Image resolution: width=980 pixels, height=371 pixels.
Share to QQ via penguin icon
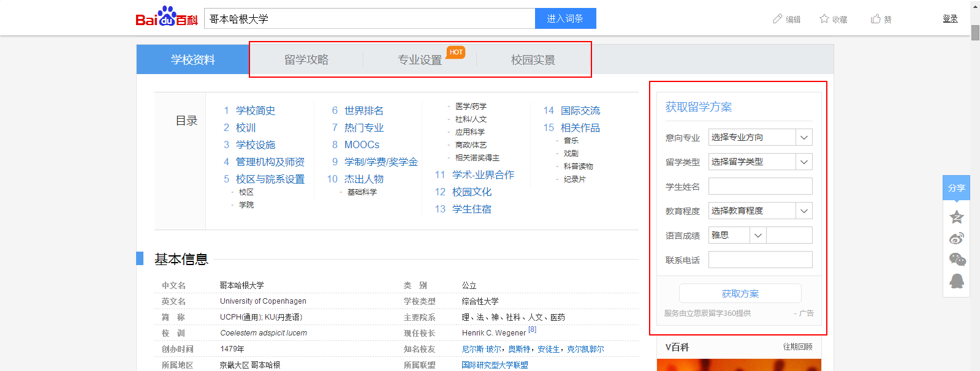pyautogui.click(x=957, y=281)
